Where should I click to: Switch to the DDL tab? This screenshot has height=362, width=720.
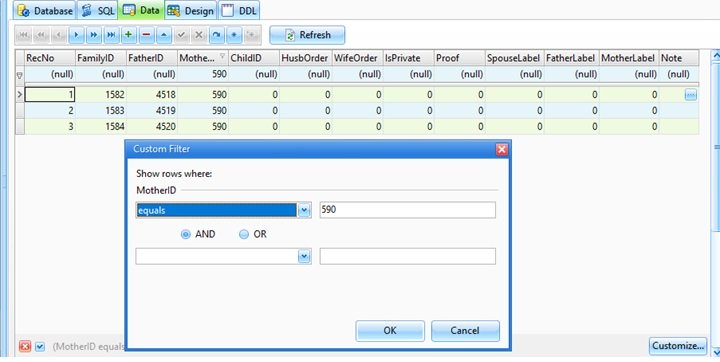coord(239,11)
